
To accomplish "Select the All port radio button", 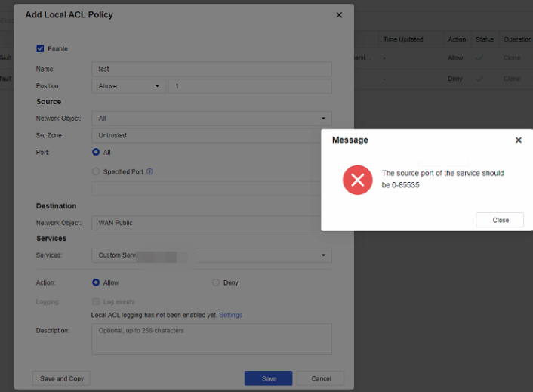I will 96,152.
